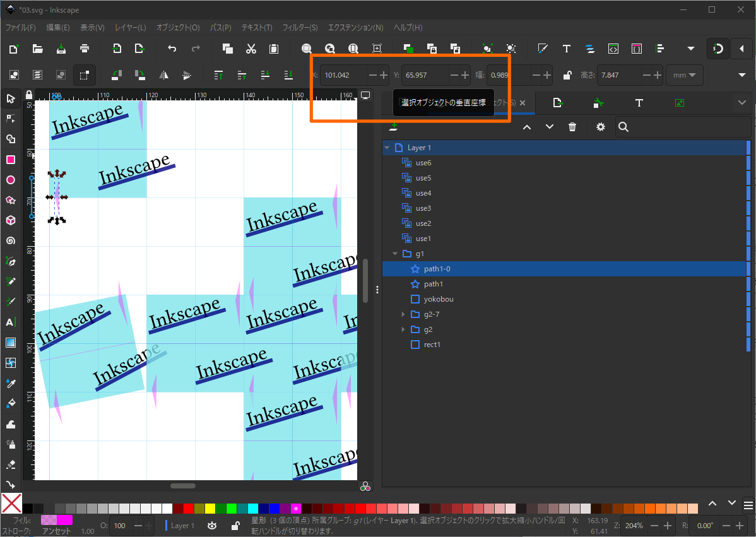Open the dock panel chevron menu
The image size is (756, 537).
coord(742,102)
